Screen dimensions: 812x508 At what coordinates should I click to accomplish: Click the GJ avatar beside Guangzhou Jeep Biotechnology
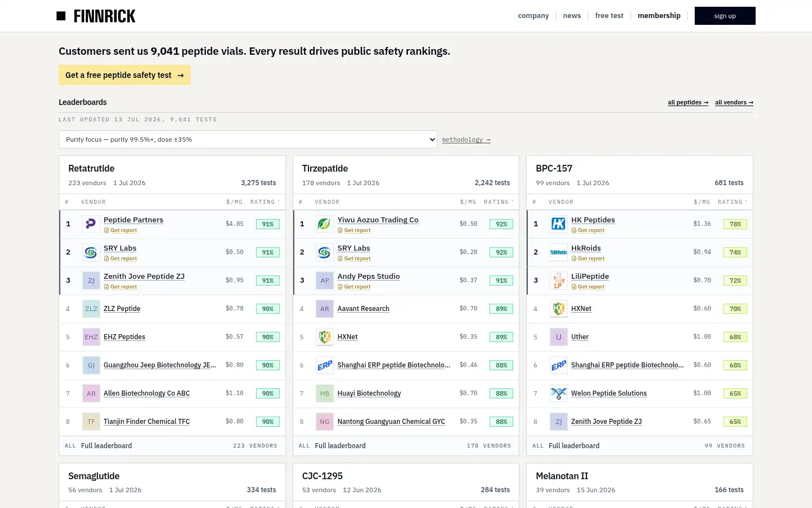point(91,365)
